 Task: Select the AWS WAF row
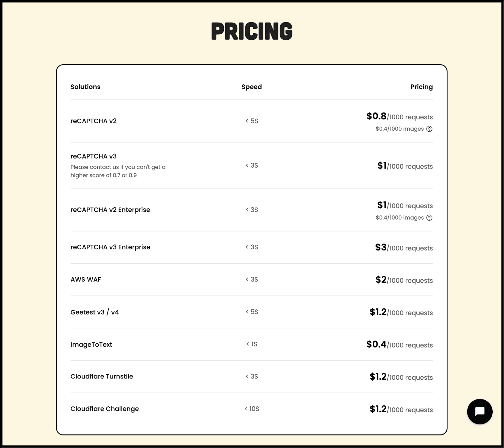tap(86, 279)
